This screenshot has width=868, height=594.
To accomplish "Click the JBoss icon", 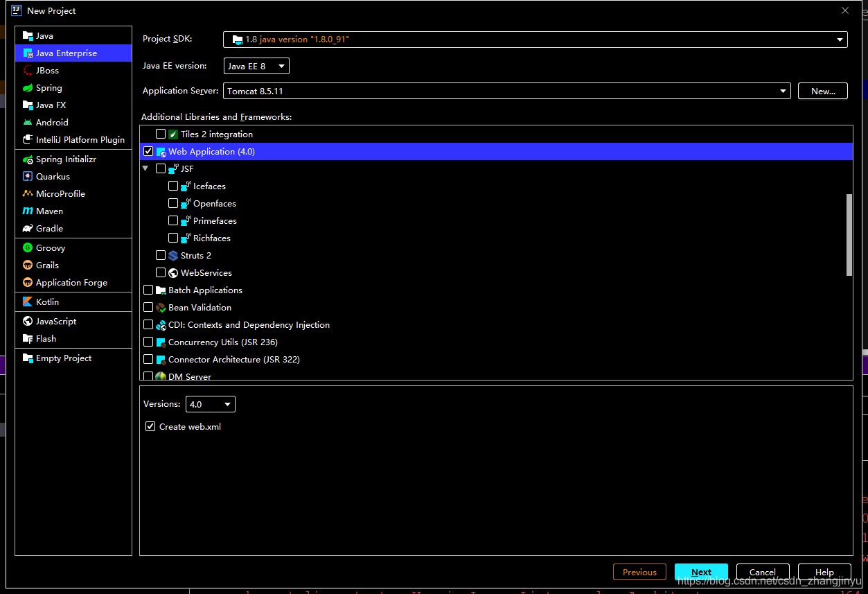I will coord(28,71).
